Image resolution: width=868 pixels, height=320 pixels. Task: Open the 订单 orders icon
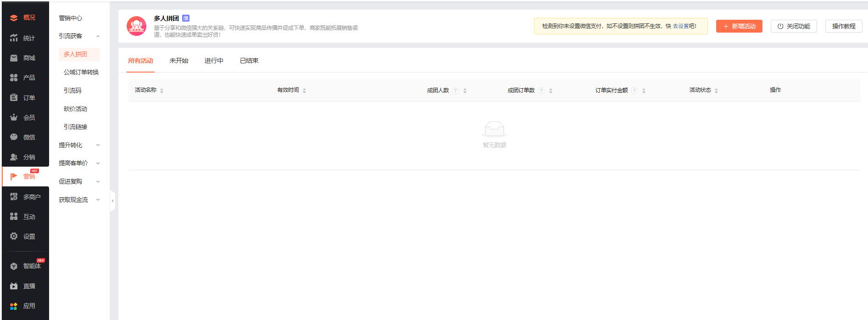click(x=14, y=98)
